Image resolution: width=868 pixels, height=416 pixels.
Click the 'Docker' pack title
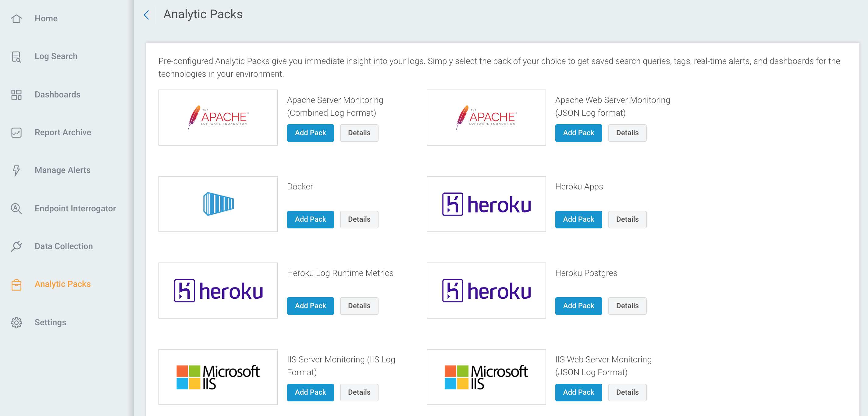[300, 186]
